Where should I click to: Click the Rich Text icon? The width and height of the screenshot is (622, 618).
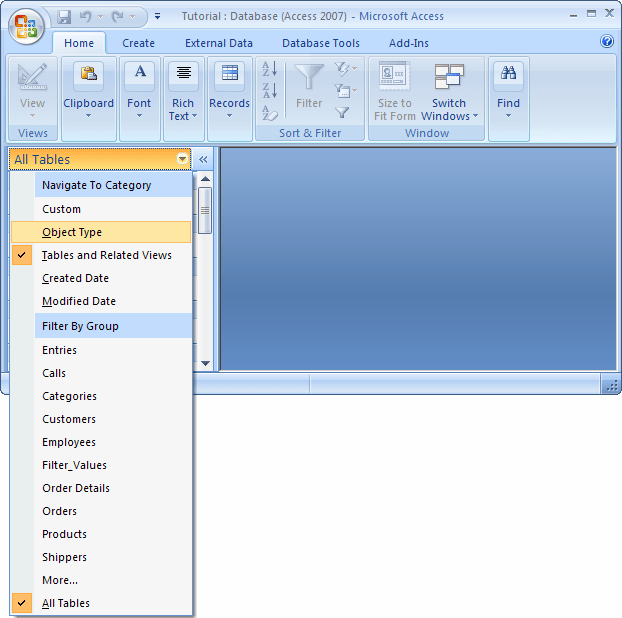[x=183, y=74]
